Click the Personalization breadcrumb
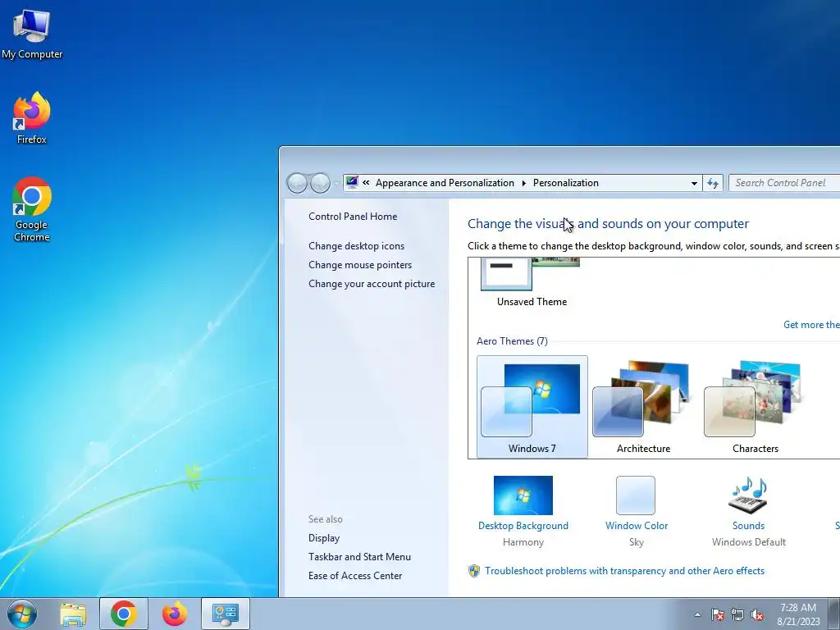 tap(566, 183)
